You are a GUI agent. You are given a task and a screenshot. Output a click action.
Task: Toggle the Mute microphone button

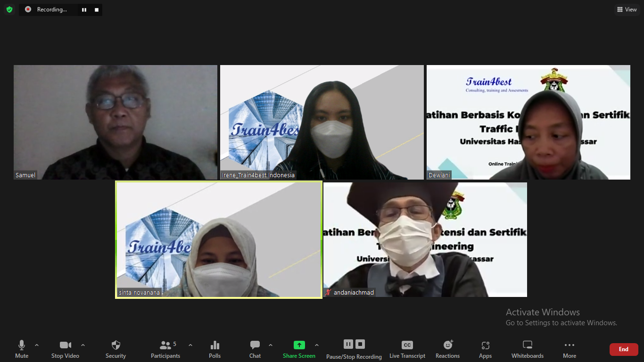tap(22, 349)
